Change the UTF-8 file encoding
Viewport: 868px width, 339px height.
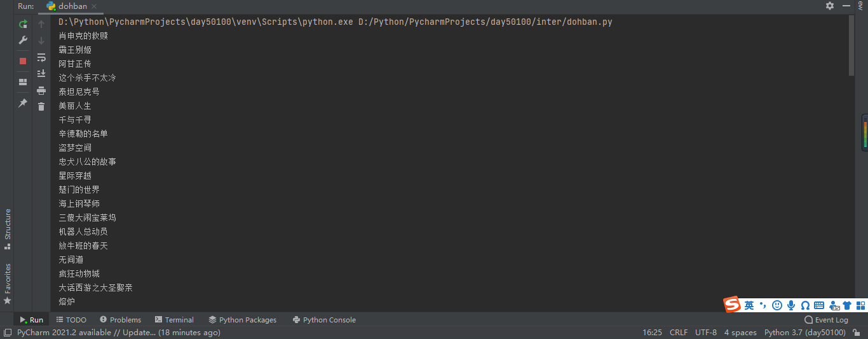click(x=706, y=333)
